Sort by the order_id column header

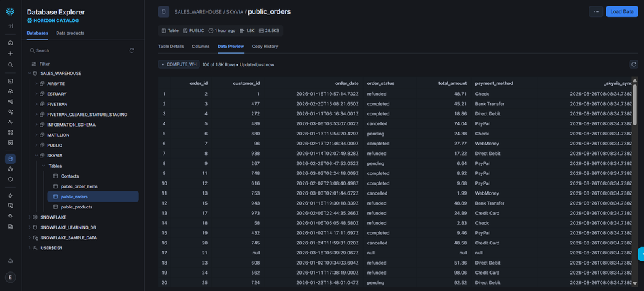(198, 83)
